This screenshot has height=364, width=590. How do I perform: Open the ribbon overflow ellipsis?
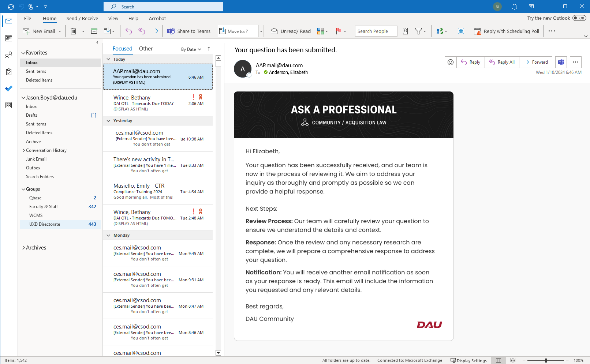point(552,31)
